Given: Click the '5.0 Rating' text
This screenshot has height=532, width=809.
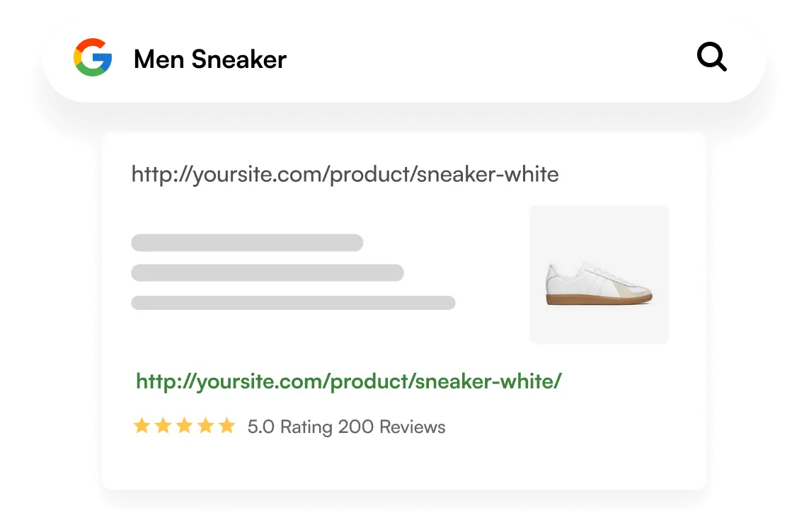Looking at the screenshot, I should point(290,427).
